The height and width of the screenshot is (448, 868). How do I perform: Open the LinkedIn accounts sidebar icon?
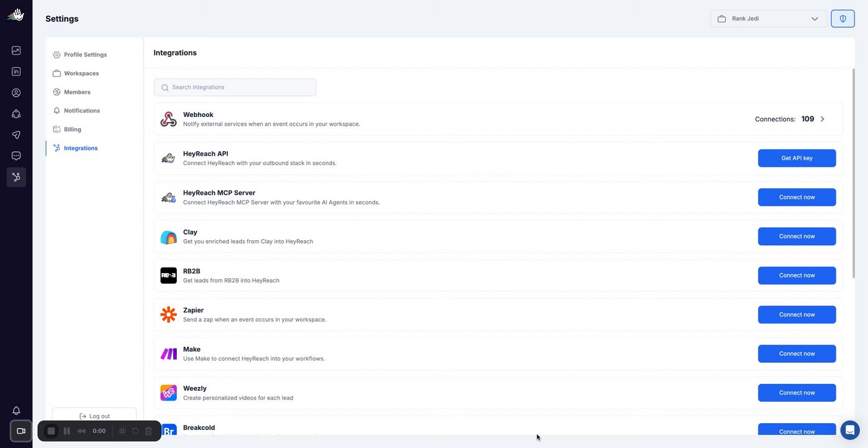(x=16, y=72)
